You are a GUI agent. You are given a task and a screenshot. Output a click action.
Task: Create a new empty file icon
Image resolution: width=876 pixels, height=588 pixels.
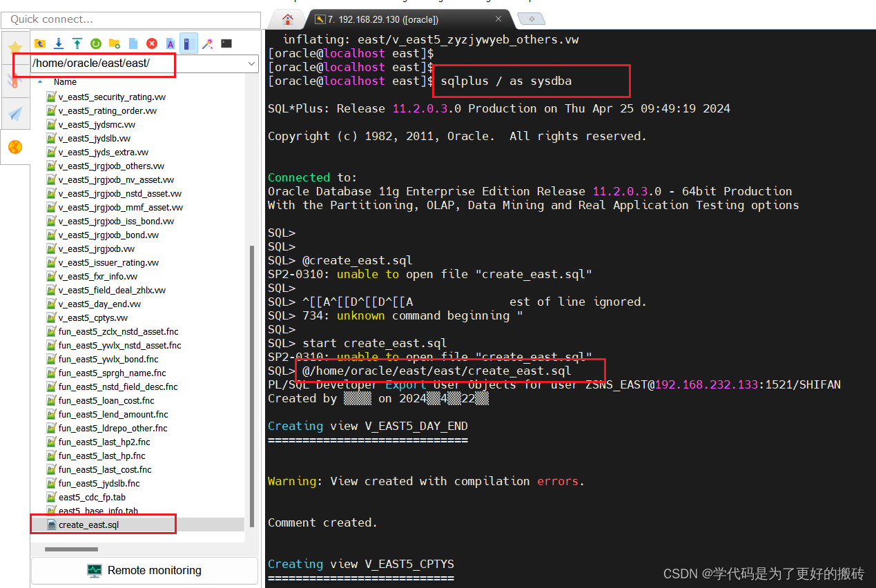pos(133,43)
